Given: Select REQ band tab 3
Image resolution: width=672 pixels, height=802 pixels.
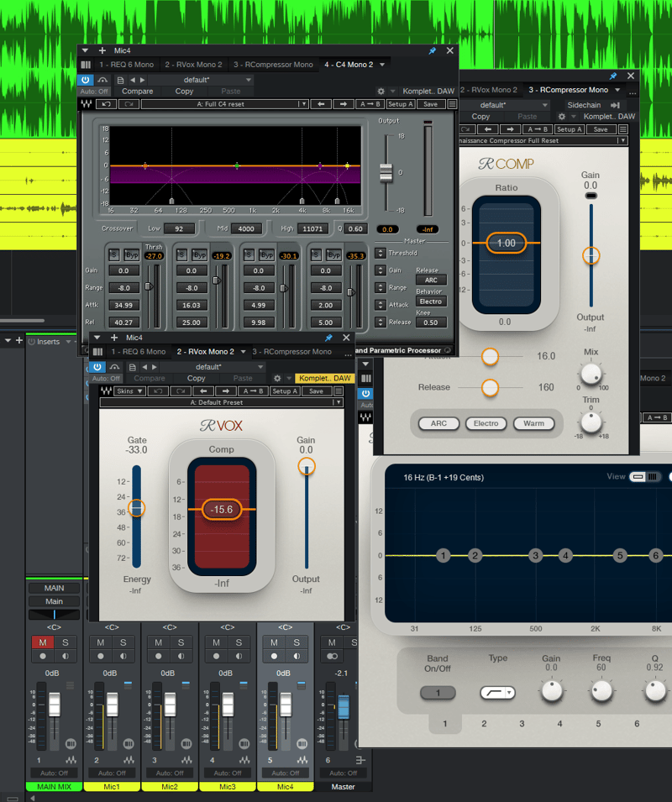Looking at the screenshot, I should tap(522, 724).
